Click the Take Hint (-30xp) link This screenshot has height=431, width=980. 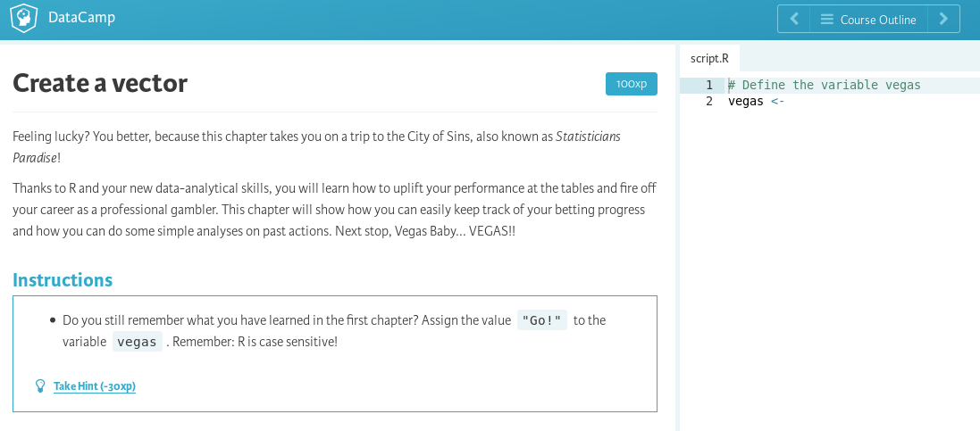pos(95,386)
